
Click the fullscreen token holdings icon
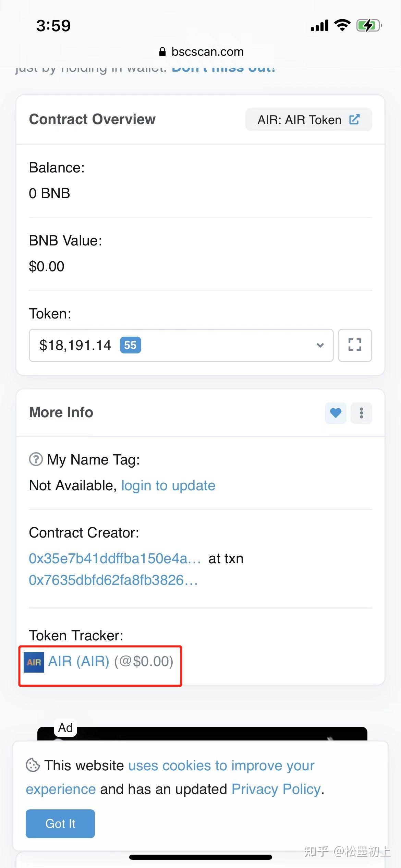click(x=355, y=345)
